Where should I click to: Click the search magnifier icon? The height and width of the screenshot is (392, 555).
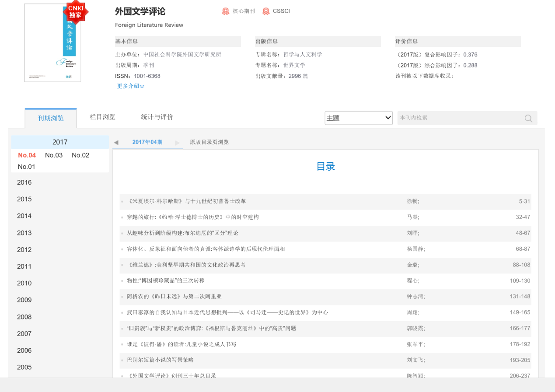click(x=528, y=118)
